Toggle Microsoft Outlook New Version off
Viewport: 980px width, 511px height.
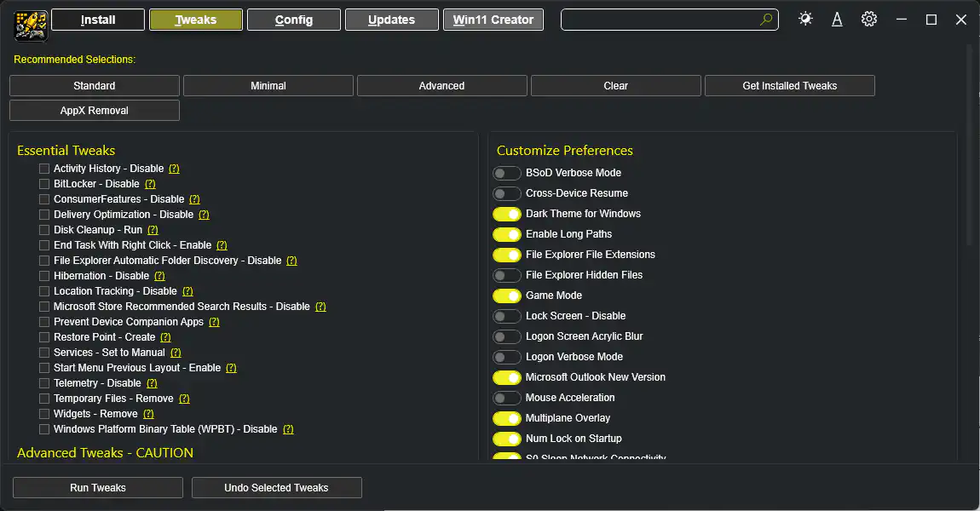pyautogui.click(x=507, y=377)
